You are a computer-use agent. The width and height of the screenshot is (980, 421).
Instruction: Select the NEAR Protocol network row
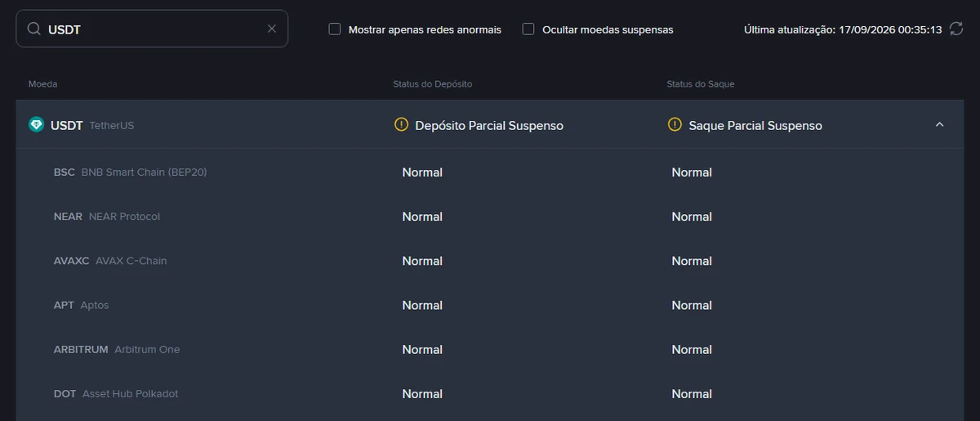click(490, 217)
